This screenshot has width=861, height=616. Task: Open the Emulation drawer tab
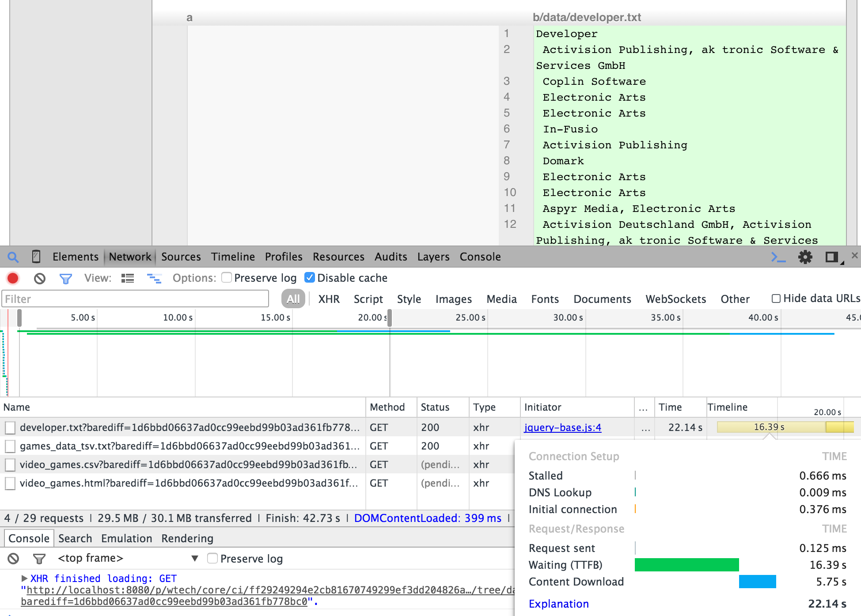pos(126,538)
